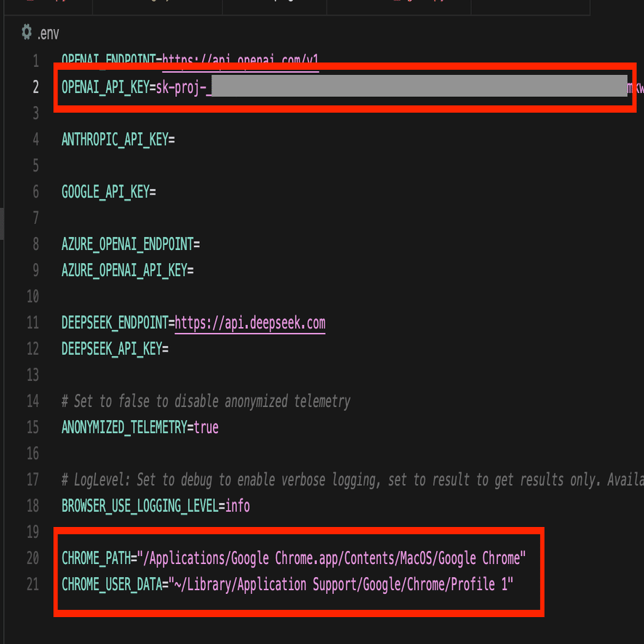
Task: Click the 'true' value of ANONYMIZED_TELEMETRY
Action: [206, 427]
